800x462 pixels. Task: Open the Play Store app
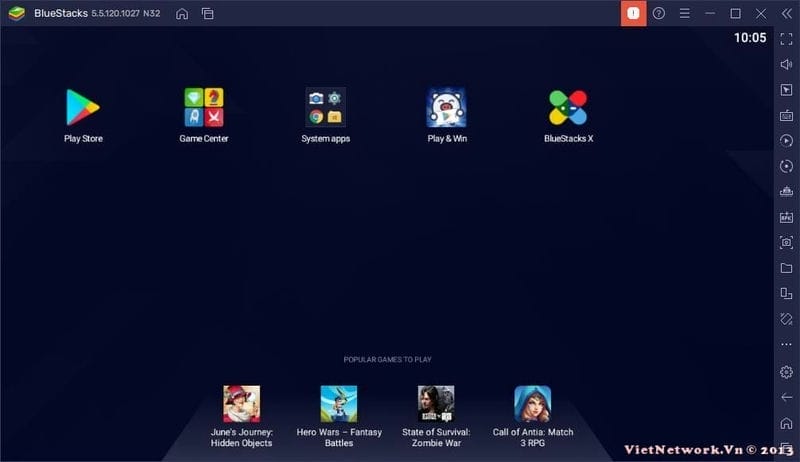83,107
